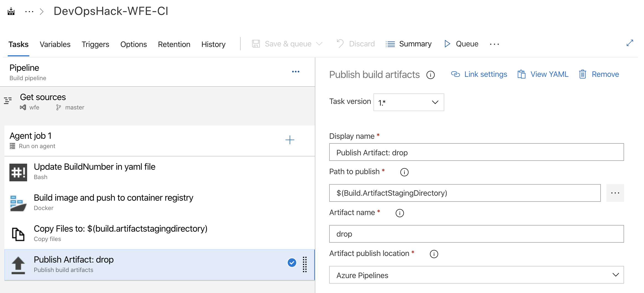Click the Publish Artifact drag handle
644x293 pixels.
pyautogui.click(x=305, y=265)
